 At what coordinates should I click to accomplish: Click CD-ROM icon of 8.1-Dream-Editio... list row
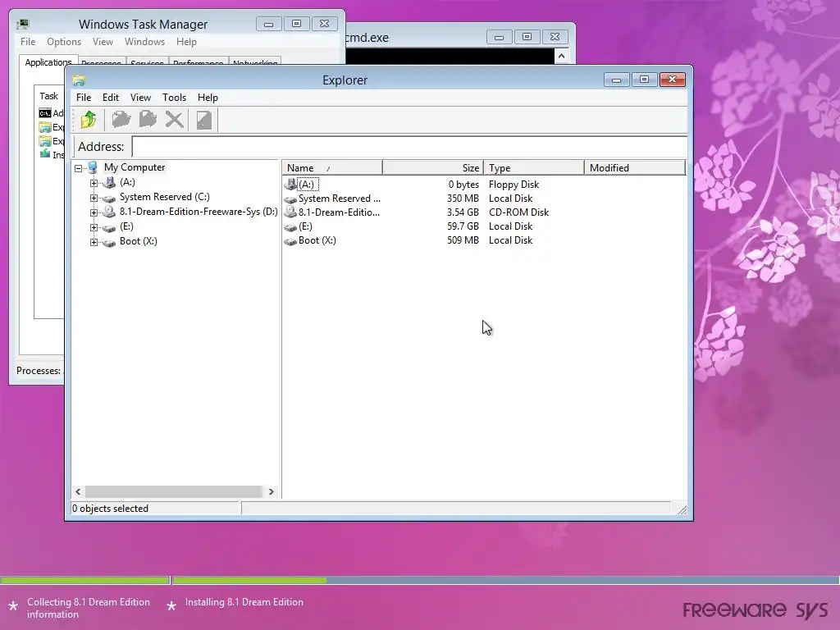pyautogui.click(x=290, y=212)
